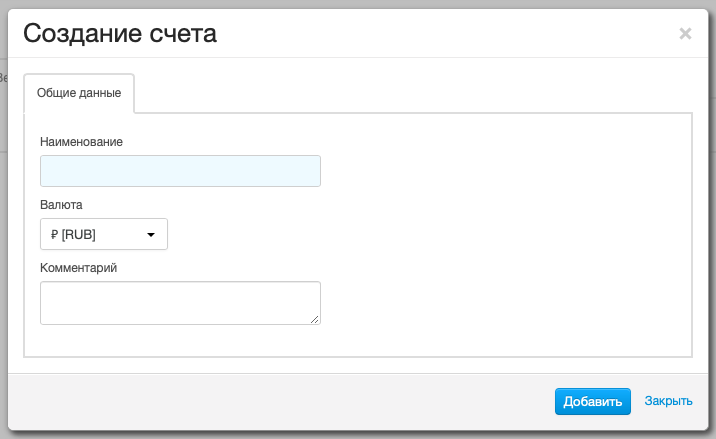The image size is (716, 439).
Task: Click the caret arrow in the currency selector
Action: point(151,235)
